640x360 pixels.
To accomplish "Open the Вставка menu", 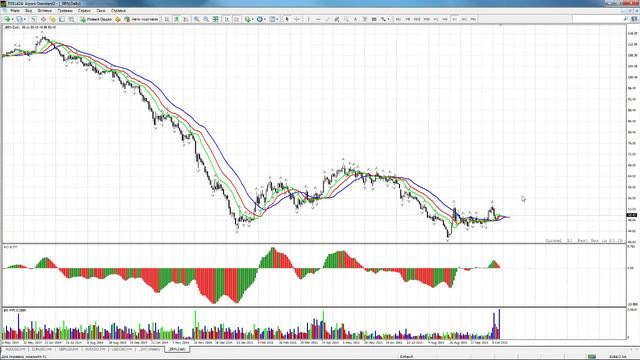I will (x=44, y=11).
